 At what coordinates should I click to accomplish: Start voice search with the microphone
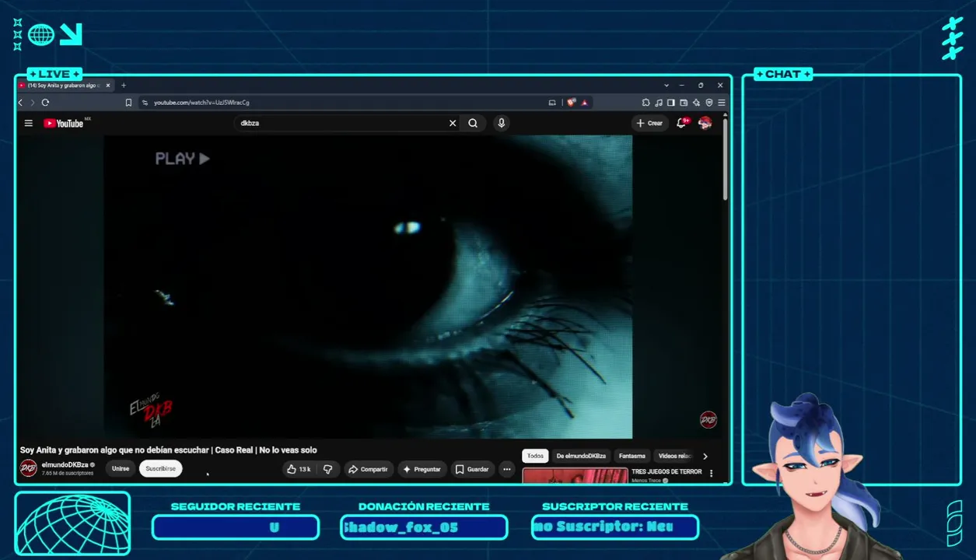coord(502,123)
